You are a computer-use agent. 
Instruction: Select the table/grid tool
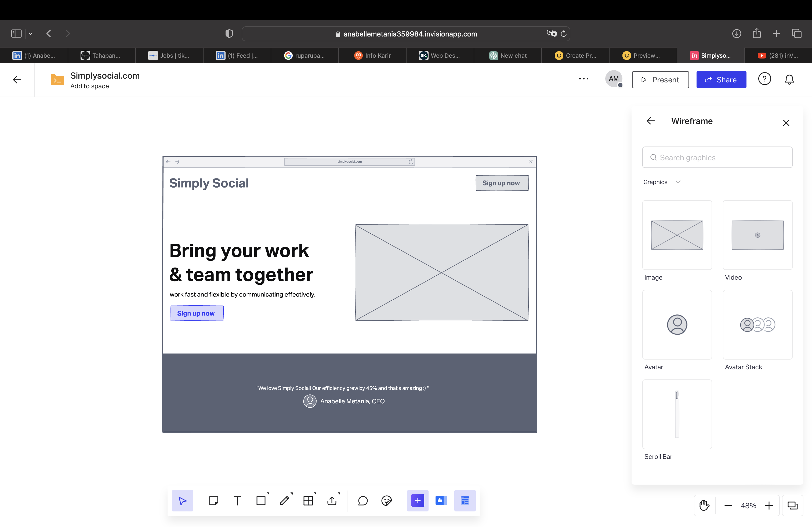pos(308,500)
